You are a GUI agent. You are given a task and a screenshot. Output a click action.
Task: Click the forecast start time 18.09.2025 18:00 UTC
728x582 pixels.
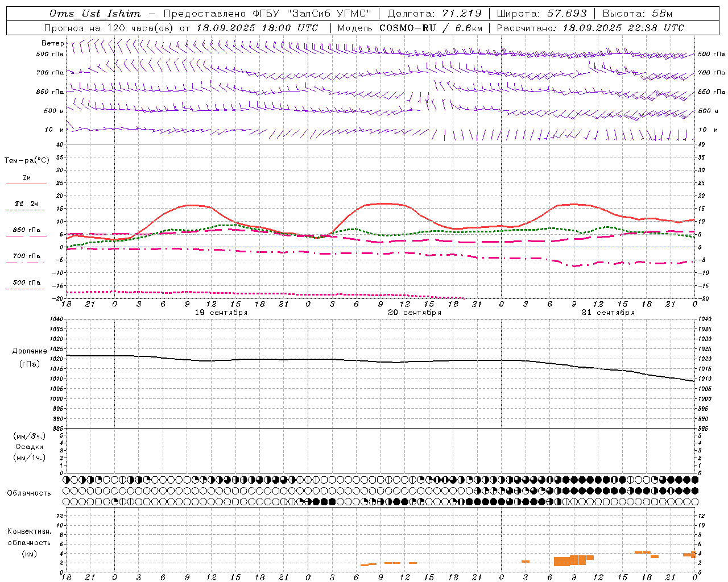(257, 28)
